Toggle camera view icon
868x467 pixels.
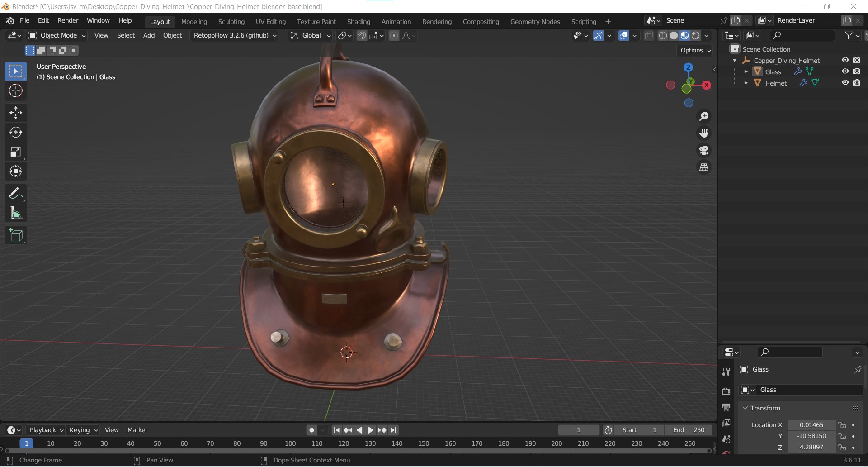(704, 150)
